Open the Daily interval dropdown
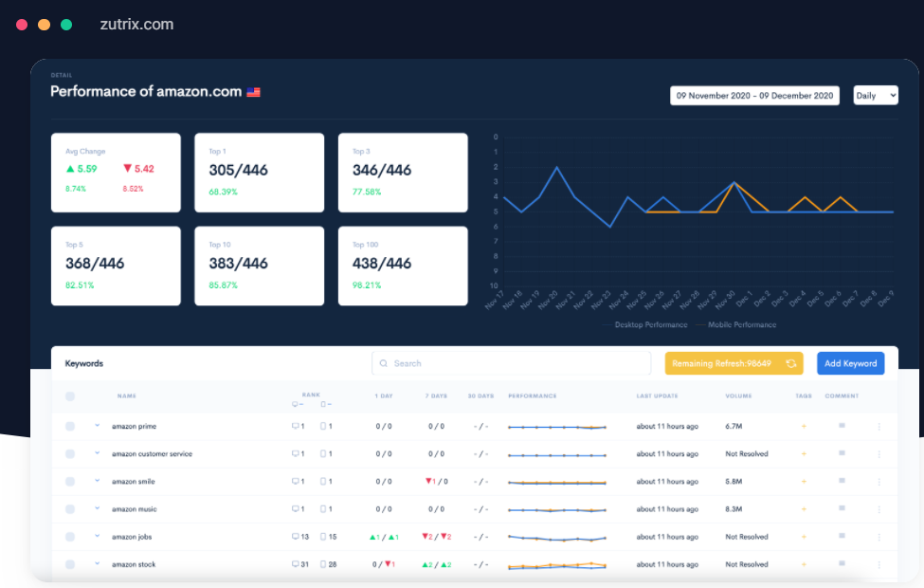The height and width of the screenshot is (588, 924). coord(876,96)
